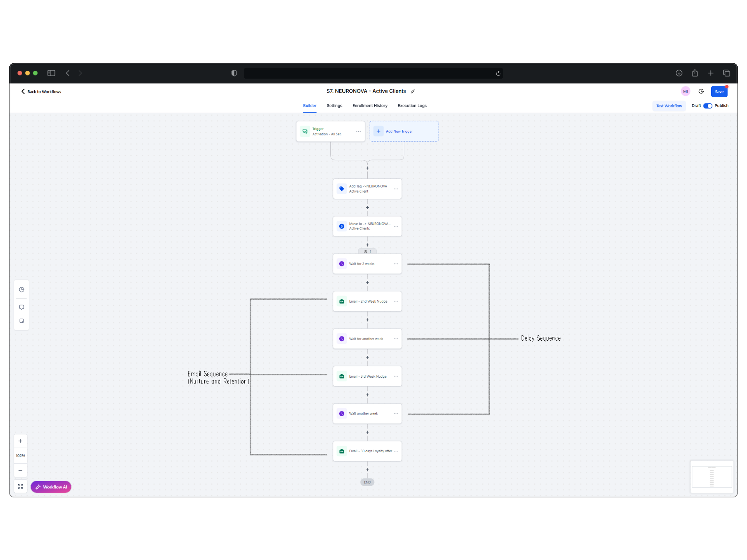Reload the page
Screen dimensions: 747x560
click(x=498, y=73)
